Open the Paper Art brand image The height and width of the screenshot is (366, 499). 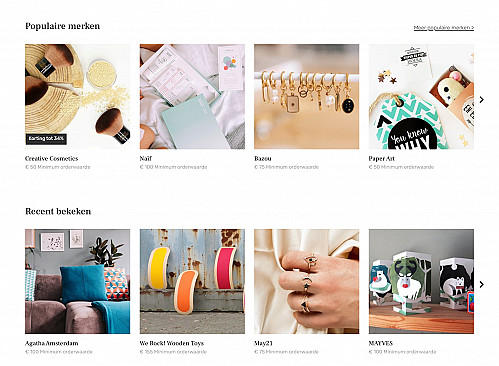[421, 97]
